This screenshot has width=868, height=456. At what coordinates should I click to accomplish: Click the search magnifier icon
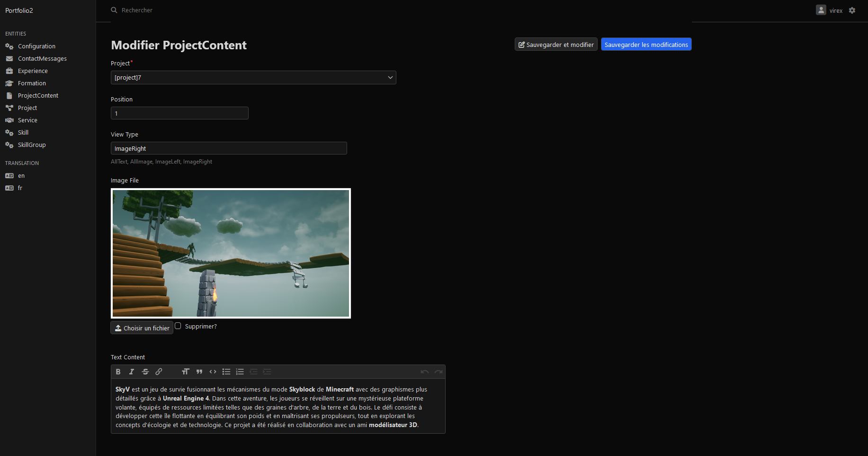(x=114, y=10)
